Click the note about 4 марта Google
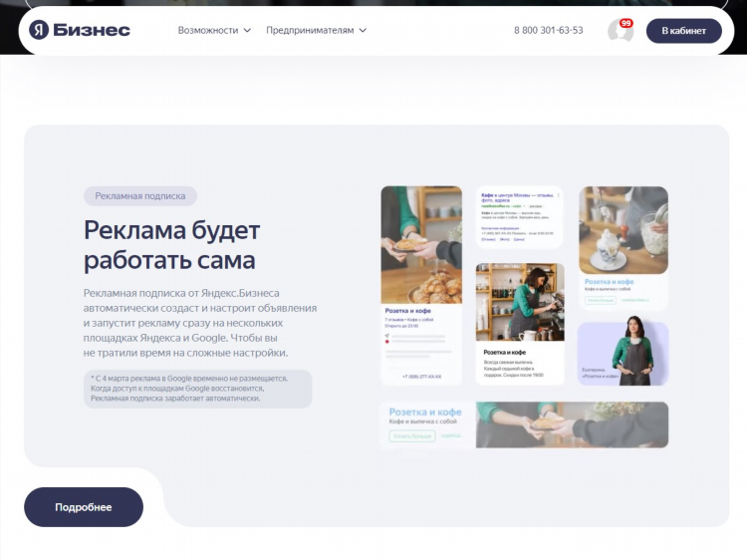Screen dimensions: 747x560 click(198, 389)
